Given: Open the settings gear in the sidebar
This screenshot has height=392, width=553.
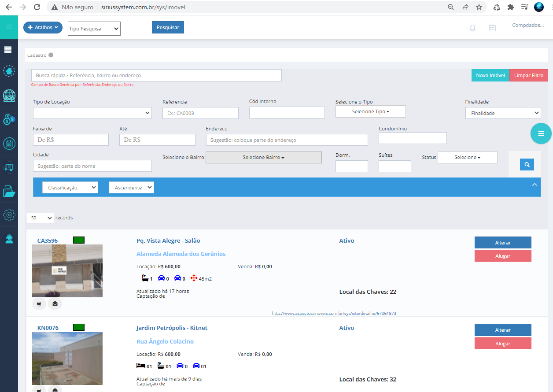Looking at the screenshot, I should (x=9, y=215).
